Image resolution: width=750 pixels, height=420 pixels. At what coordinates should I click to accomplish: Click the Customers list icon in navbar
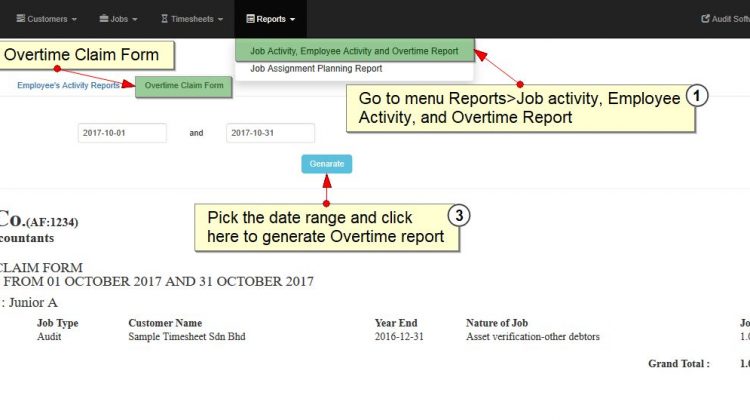[x=21, y=19]
